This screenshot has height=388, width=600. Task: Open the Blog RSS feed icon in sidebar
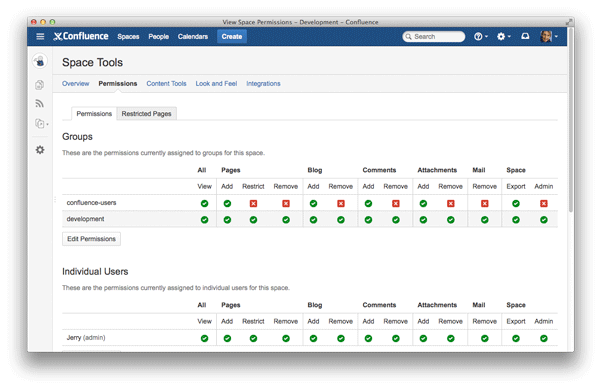click(39, 104)
